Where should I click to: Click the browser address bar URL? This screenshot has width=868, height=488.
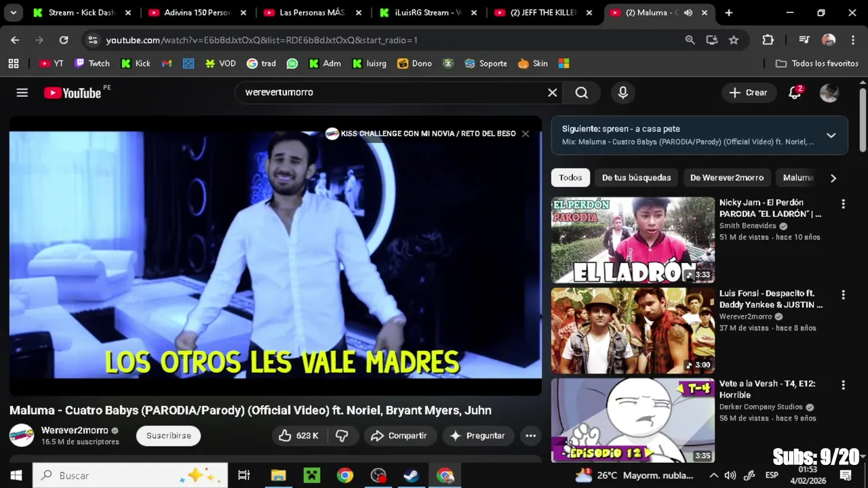click(x=262, y=40)
